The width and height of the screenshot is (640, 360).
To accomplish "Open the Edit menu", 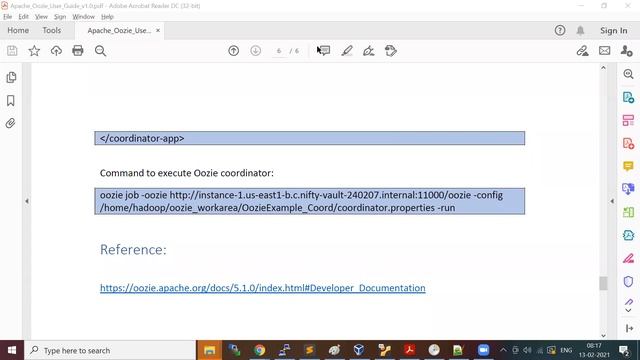I will point(23,17).
